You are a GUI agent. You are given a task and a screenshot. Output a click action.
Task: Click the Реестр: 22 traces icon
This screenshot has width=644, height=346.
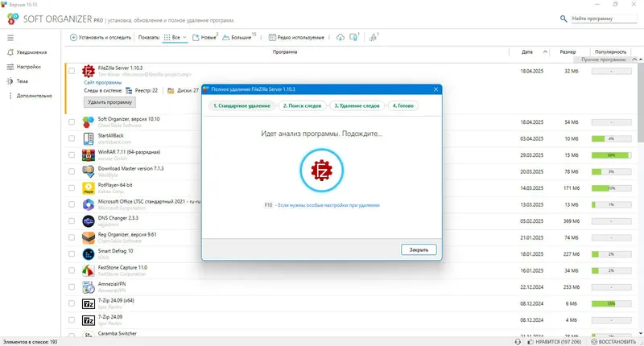point(129,91)
